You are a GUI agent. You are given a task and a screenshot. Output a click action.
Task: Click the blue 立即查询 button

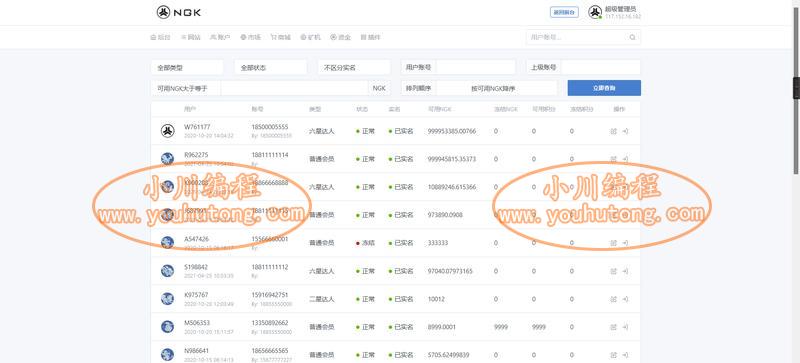604,88
